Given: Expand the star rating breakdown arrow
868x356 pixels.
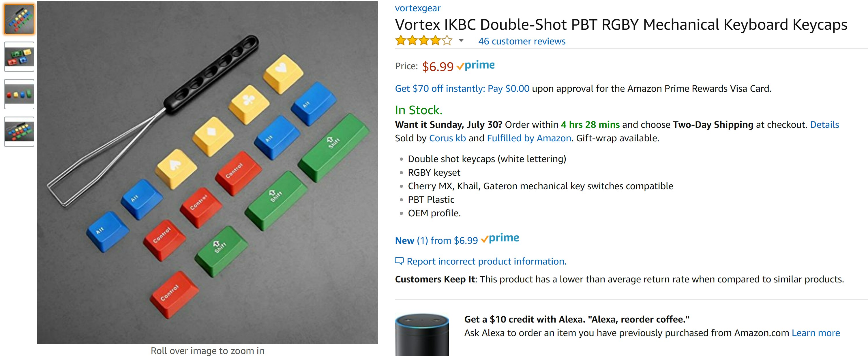Looking at the screenshot, I should click(x=461, y=41).
